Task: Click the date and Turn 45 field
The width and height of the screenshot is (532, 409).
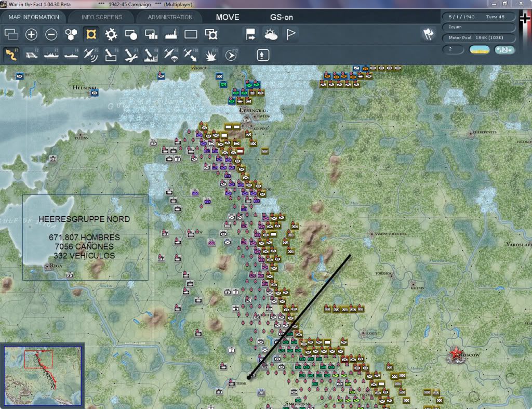Action: [x=478, y=17]
